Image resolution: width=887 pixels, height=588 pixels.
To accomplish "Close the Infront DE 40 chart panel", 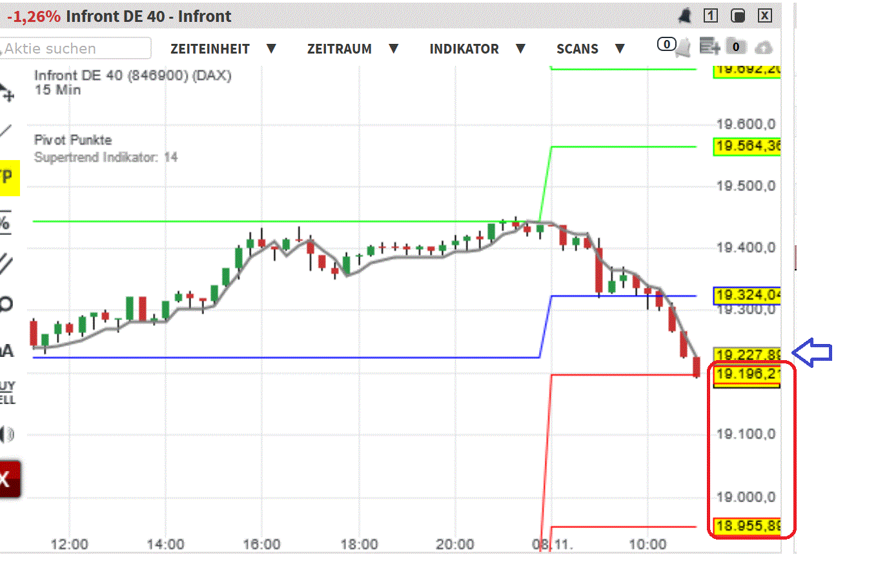I will click(765, 15).
